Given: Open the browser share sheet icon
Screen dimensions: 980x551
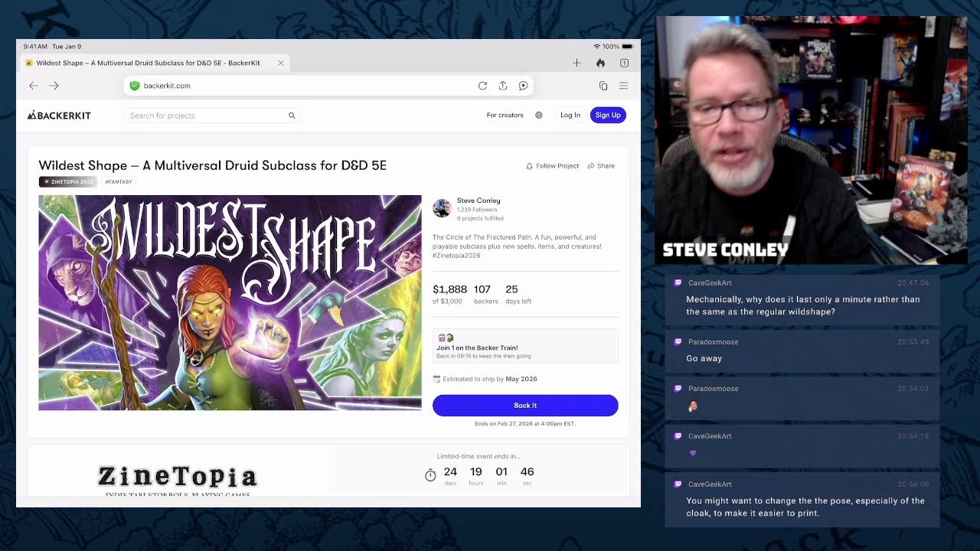Looking at the screenshot, I should click(503, 86).
